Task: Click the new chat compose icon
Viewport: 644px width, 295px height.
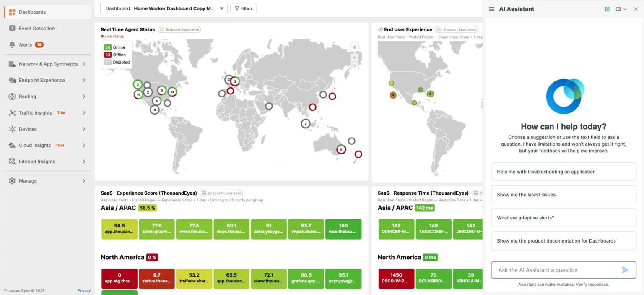Action: click(608, 9)
